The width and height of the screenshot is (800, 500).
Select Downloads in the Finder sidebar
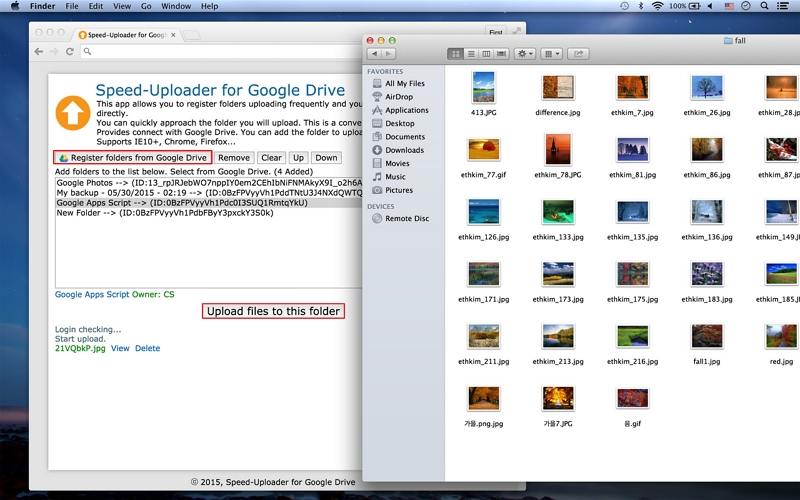click(x=404, y=150)
